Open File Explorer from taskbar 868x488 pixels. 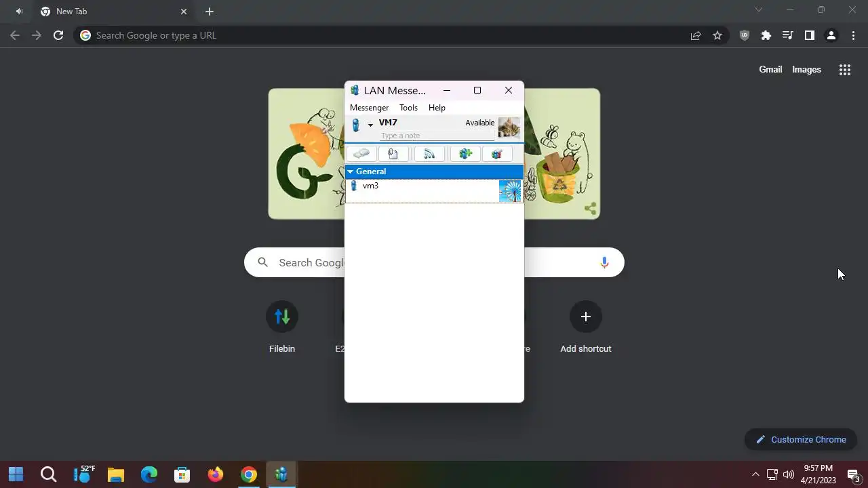116,474
